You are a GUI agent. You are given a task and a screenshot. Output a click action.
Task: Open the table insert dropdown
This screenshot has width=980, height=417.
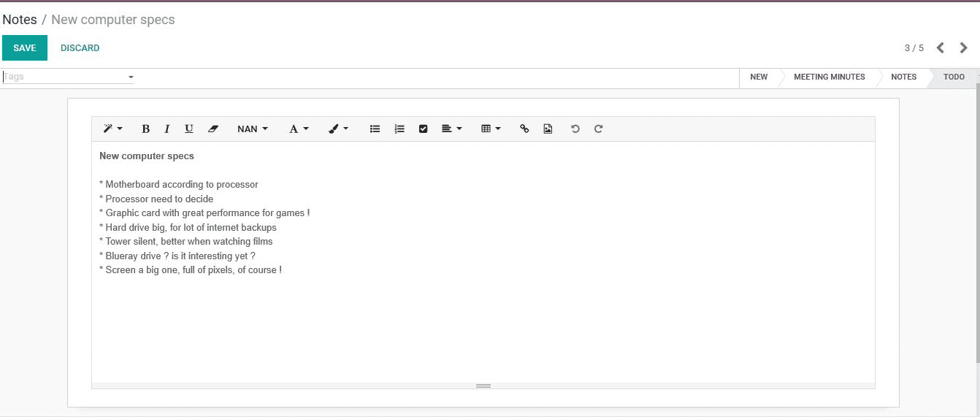491,129
